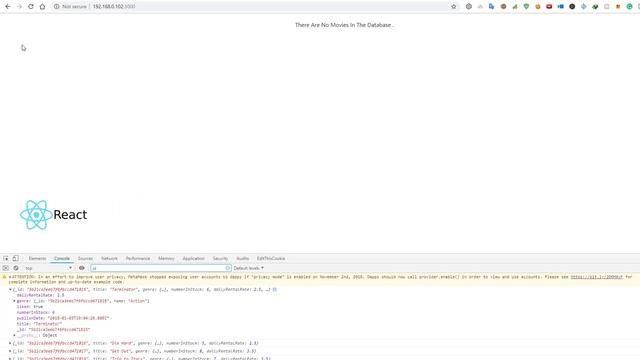The height and width of the screenshot is (360, 640).
Task: Switch to the Audits tab
Action: 242,258
